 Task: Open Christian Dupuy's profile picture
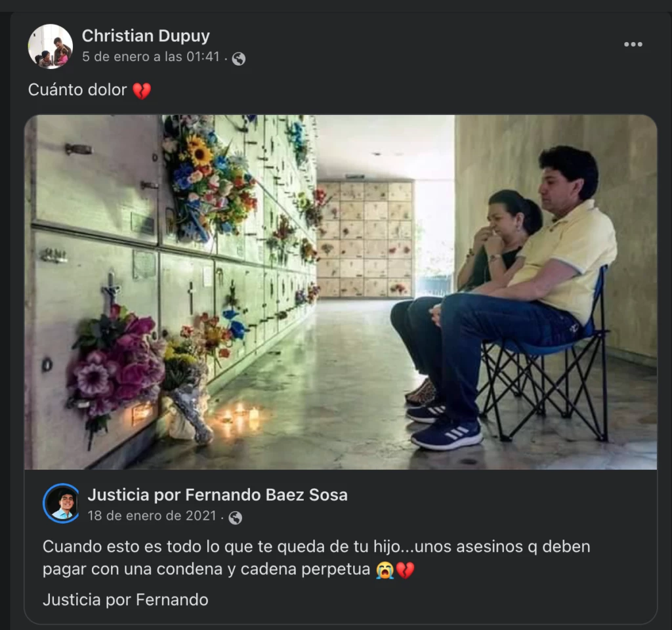[x=51, y=47]
